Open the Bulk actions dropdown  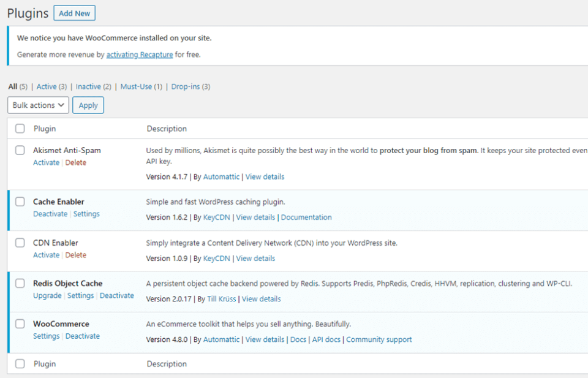pos(39,105)
